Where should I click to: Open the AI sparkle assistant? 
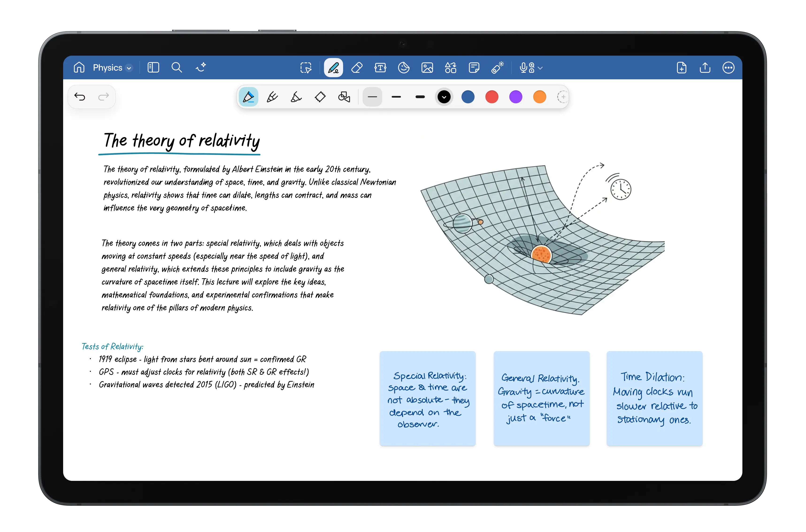[201, 67]
